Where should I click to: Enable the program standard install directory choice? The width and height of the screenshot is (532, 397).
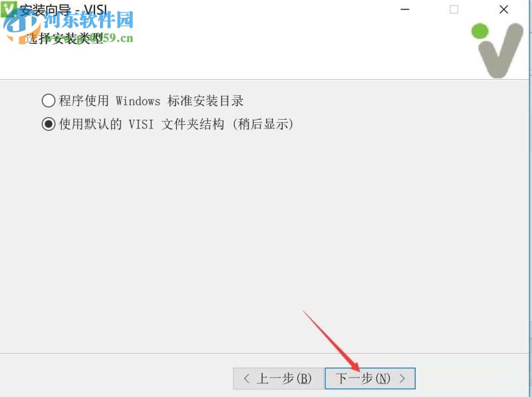click(x=49, y=100)
